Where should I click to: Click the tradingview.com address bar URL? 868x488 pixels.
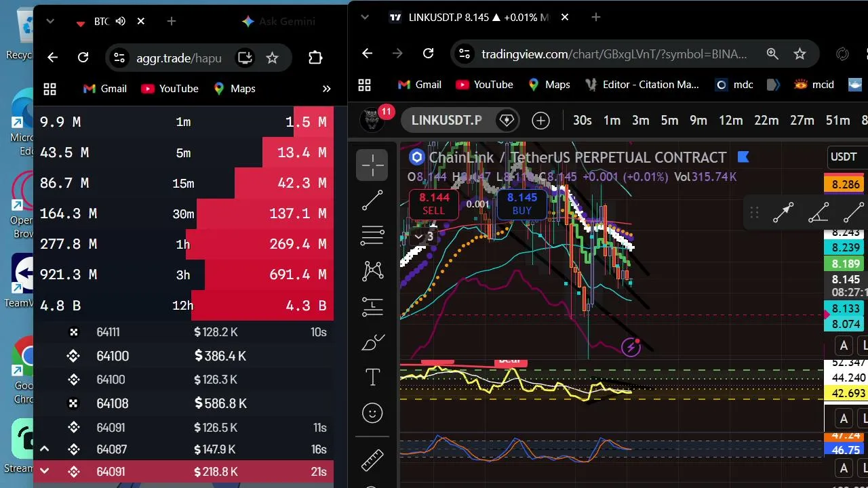tap(614, 54)
